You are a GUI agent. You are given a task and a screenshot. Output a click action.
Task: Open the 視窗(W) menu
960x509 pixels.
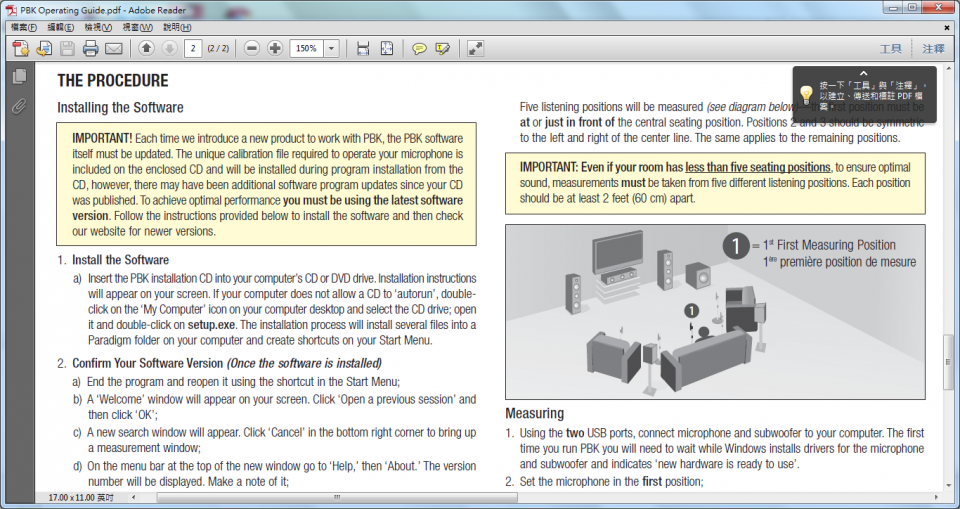coord(137,27)
